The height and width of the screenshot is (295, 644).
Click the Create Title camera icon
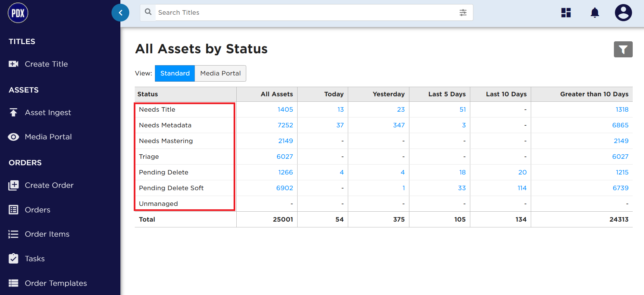pyautogui.click(x=14, y=64)
